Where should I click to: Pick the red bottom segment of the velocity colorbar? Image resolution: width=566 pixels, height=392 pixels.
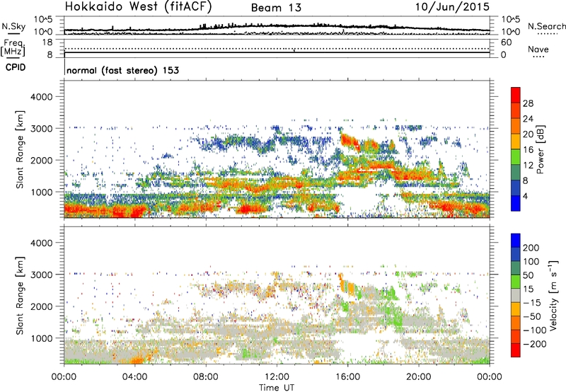click(x=516, y=350)
